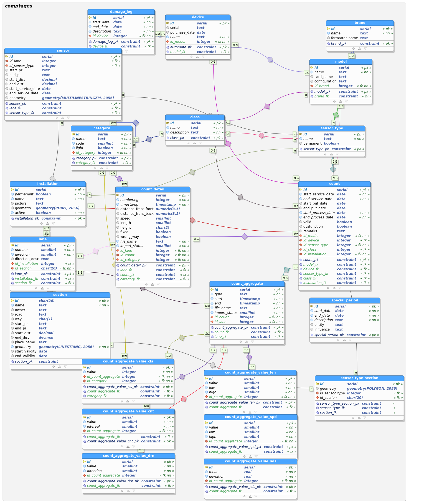Select the count_aggregate_value_sds table header
The width and height of the screenshot is (424, 504).
pos(251,461)
